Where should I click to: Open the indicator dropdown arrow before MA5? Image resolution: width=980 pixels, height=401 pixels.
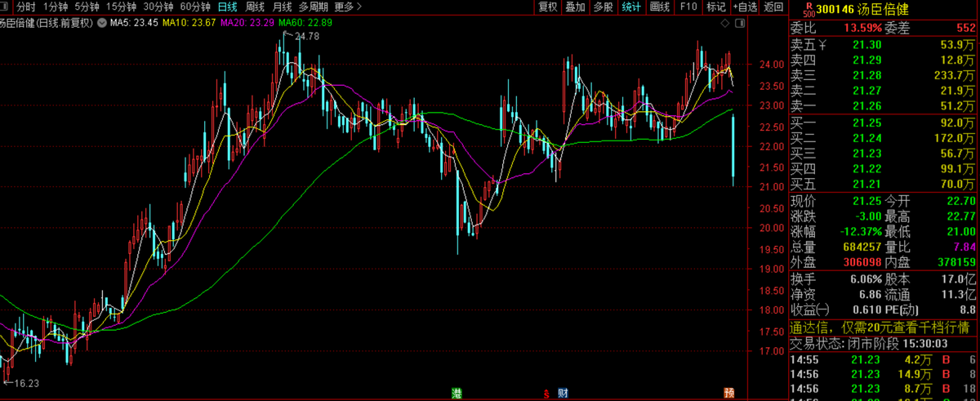pyautogui.click(x=103, y=22)
